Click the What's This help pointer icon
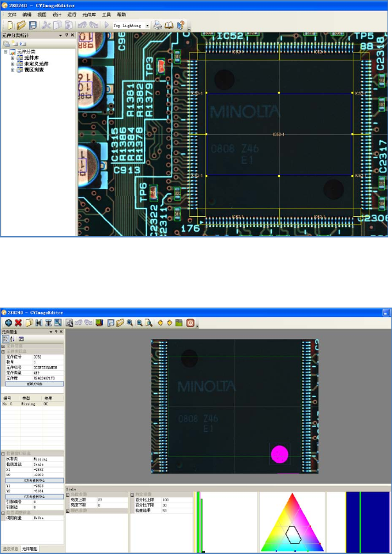Viewport: 392px width, 554px height. (x=181, y=25)
